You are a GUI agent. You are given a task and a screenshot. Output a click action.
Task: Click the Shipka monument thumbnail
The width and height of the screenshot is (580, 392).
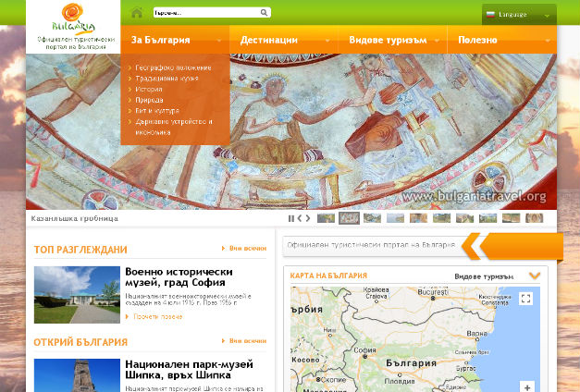pos(77,375)
